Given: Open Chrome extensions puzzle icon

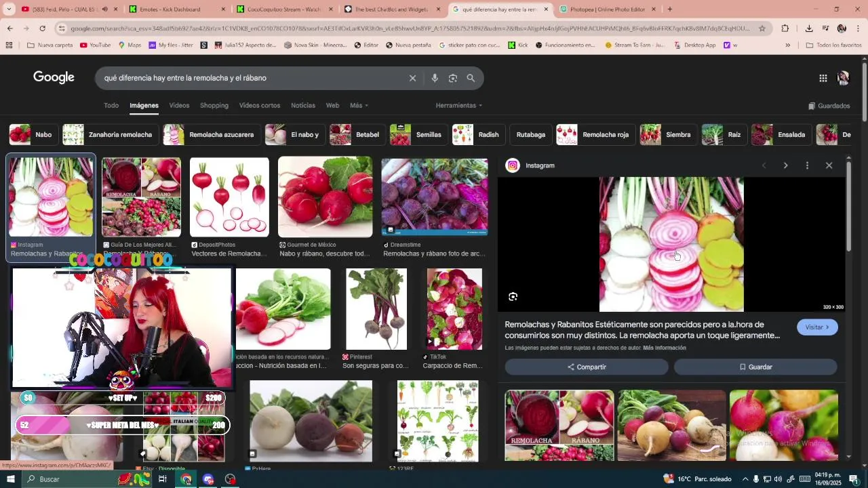Looking at the screenshot, I should click(x=785, y=28).
